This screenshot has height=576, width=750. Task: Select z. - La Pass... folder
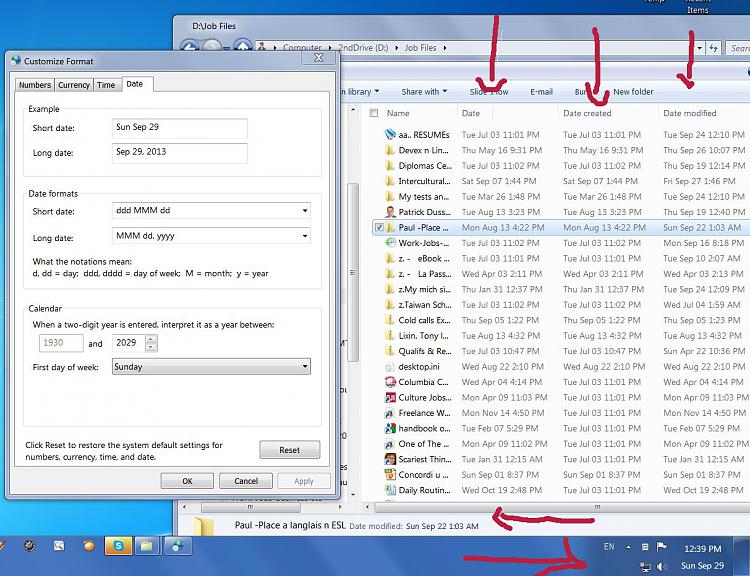(424, 274)
